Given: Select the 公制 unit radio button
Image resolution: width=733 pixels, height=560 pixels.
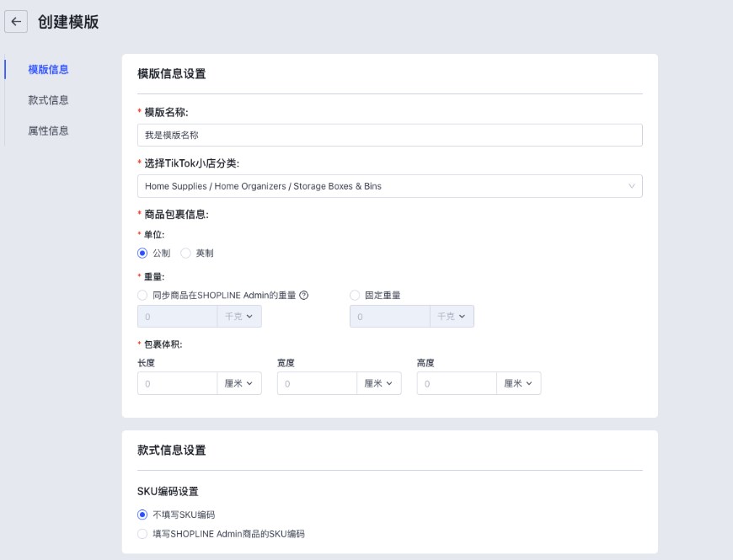Looking at the screenshot, I should pyautogui.click(x=142, y=253).
